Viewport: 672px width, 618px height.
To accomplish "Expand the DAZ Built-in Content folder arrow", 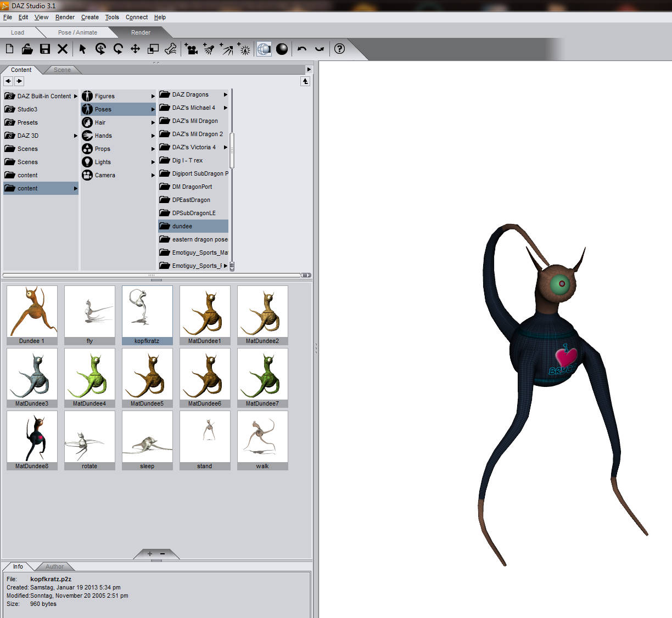I will pyautogui.click(x=76, y=96).
